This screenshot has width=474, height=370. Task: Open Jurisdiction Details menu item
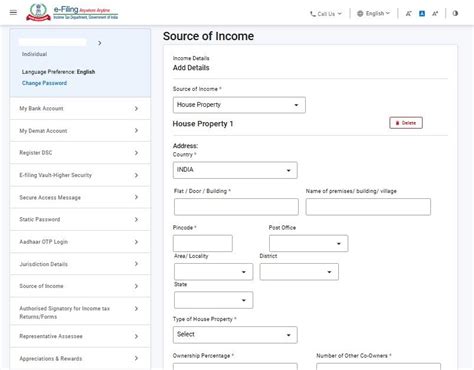[80, 264]
